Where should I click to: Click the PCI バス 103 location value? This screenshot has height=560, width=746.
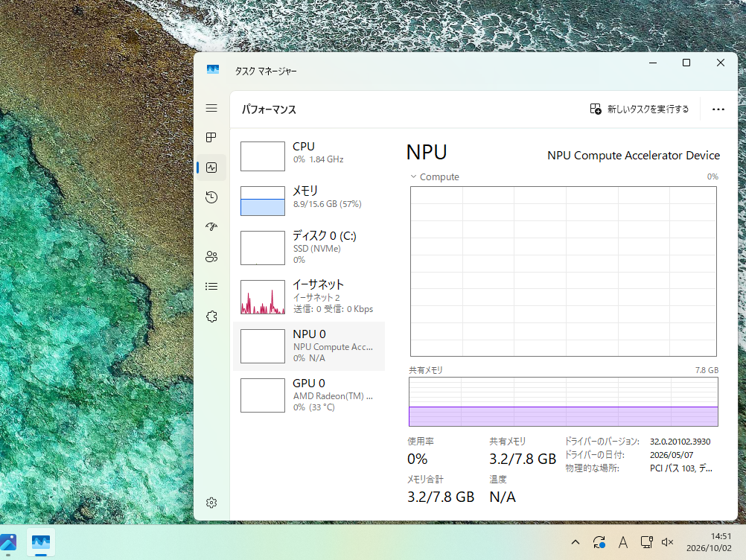[x=680, y=468]
